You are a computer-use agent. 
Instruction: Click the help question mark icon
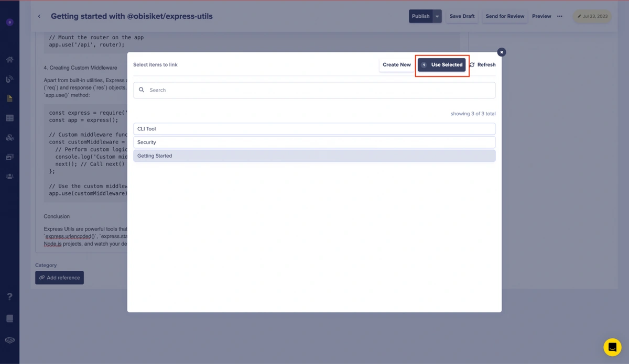point(9,296)
